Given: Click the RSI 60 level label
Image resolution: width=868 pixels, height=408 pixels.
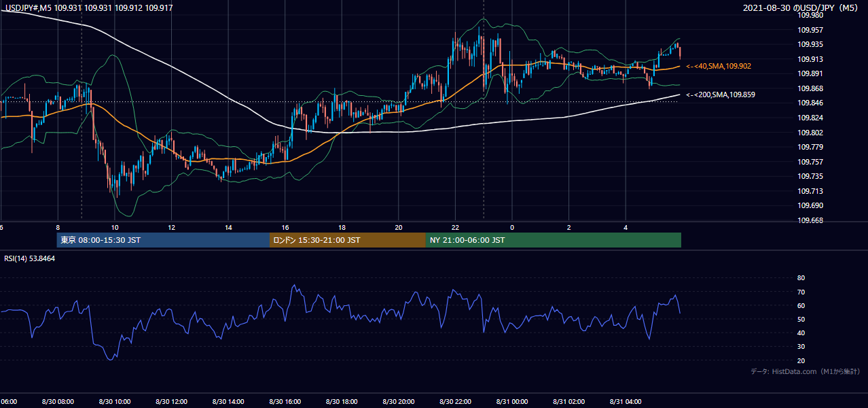Looking at the screenshot, I should (x=801, y=306).
